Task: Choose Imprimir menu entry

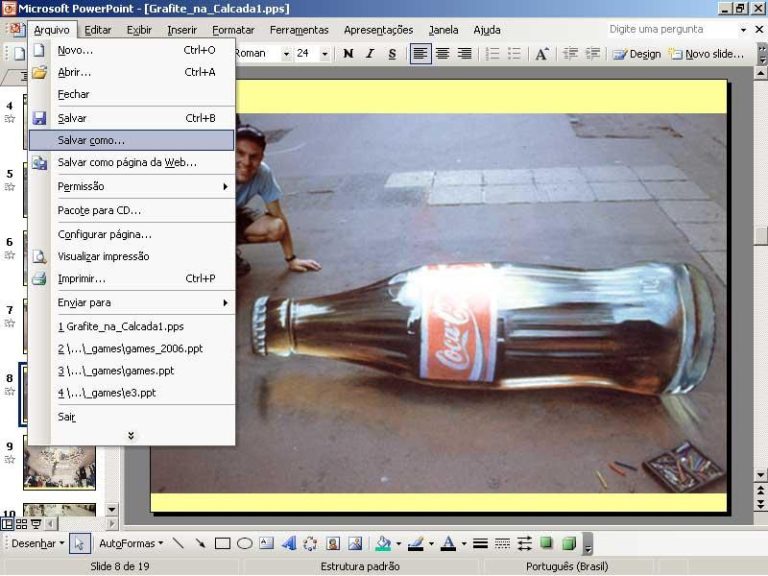Action: click(131, 279)
